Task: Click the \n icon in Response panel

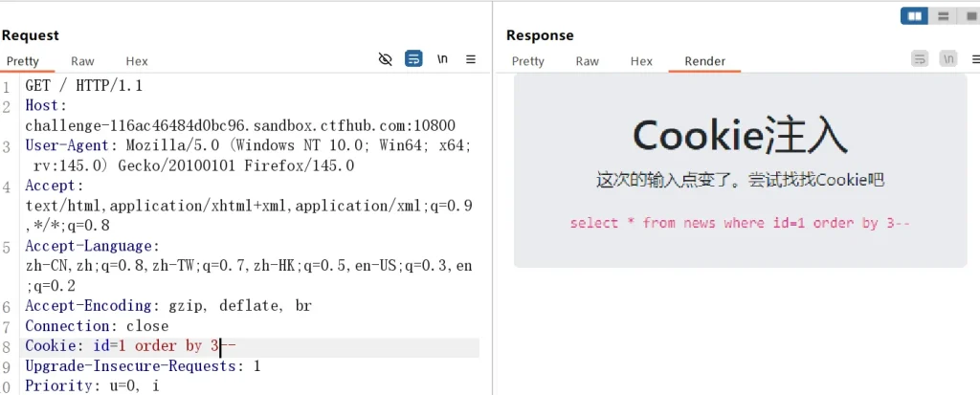Action: (947, 59)
